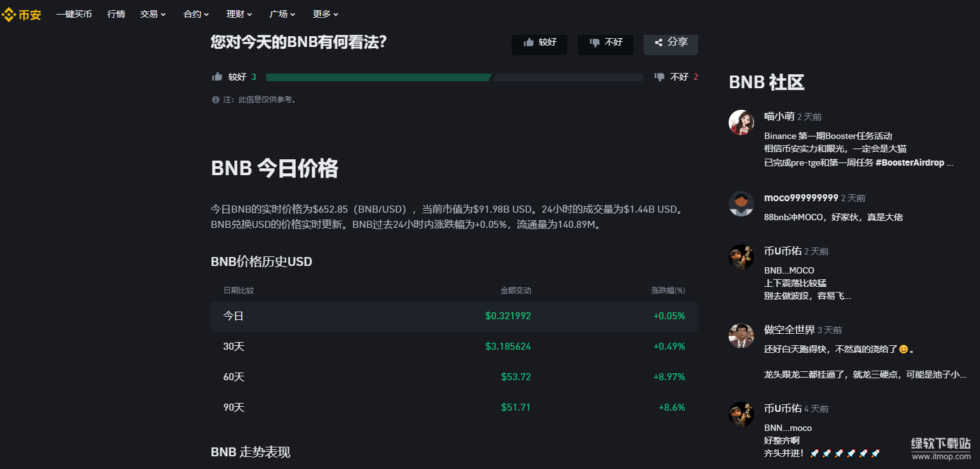Expand the 交易 dropdown menu

click(152, 14)
